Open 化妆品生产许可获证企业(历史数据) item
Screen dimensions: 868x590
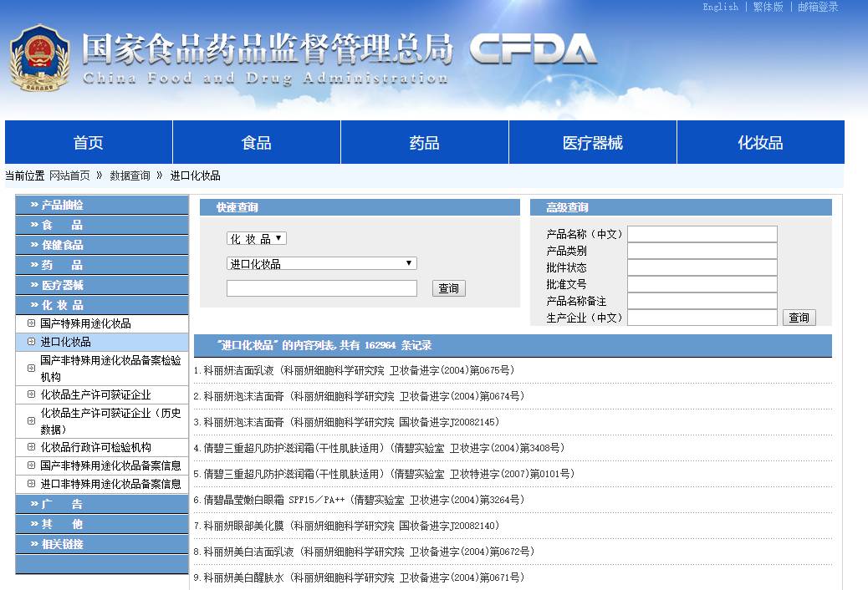point(110,421)
